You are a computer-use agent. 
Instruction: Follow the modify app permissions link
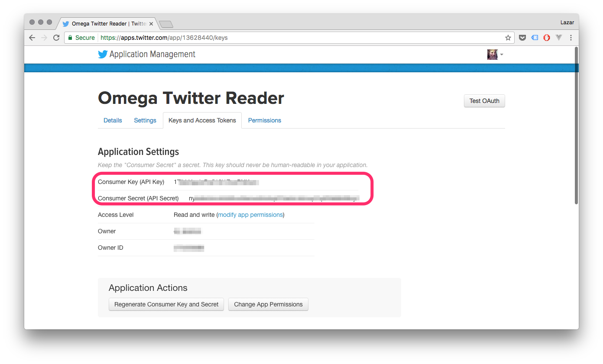coord(250,215)
